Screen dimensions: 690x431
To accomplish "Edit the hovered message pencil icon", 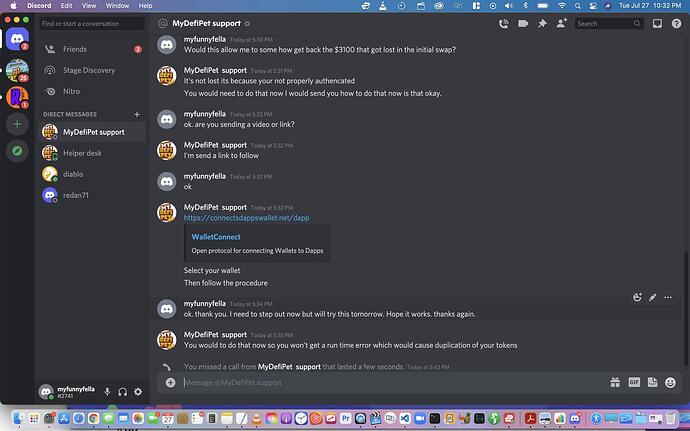I will pos(653,297).
